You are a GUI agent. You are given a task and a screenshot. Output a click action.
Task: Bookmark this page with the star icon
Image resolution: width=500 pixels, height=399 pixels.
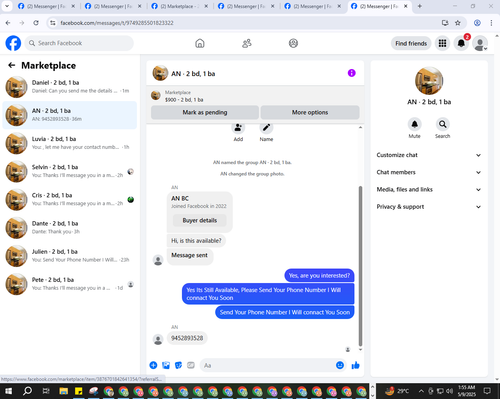[x=458, y=23]
